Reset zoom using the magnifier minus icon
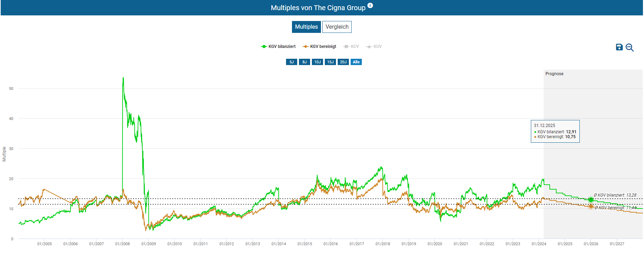644x255 pixels. click(x=630, y=48)
